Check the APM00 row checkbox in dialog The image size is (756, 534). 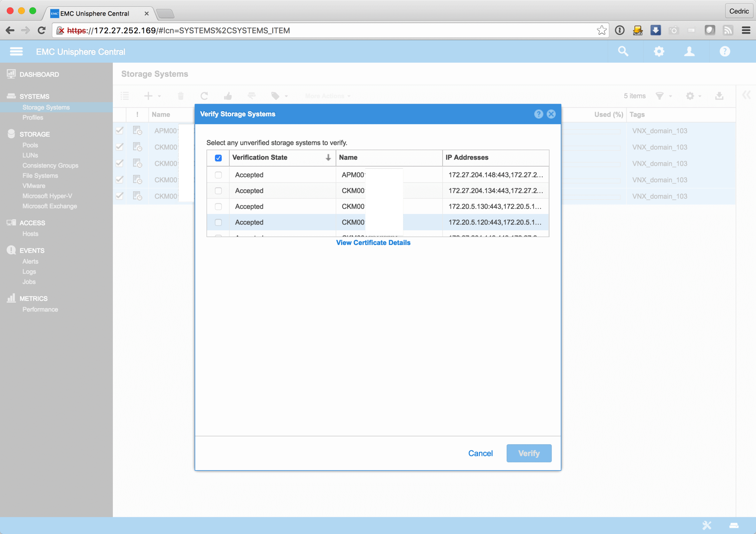[218, 175]
